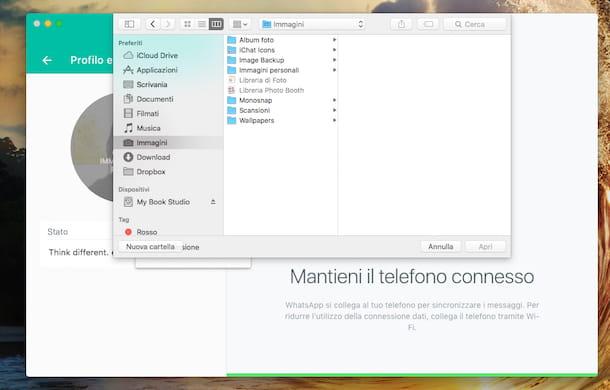The height and width of the screenshot is (390, 610).
Task: Click the Applicazioni icon
Action: (x=128, y=70)
